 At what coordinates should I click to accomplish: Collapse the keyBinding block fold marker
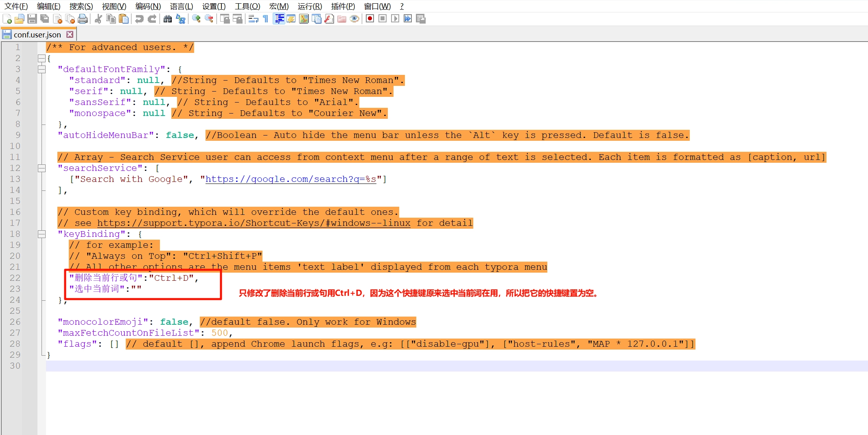[x=41, y=234]
